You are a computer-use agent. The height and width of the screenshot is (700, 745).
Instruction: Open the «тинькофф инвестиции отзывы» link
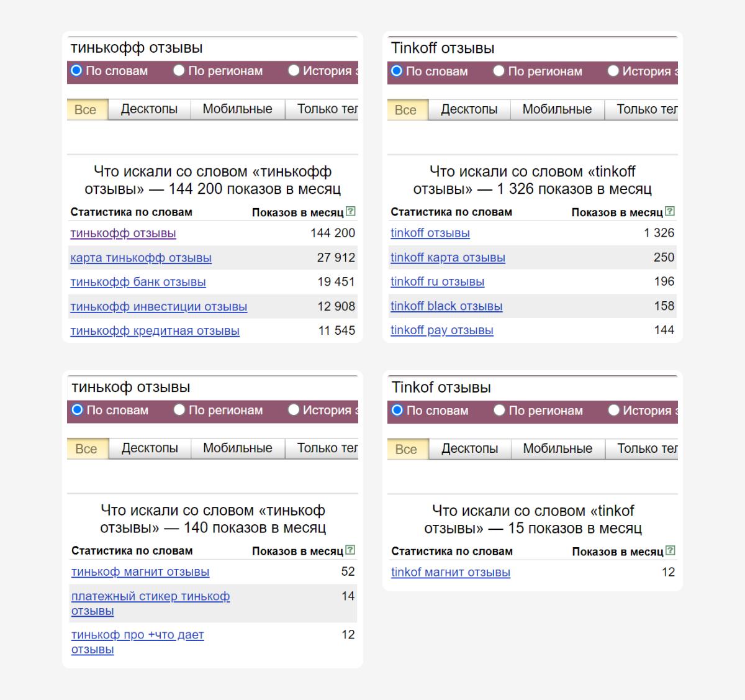158,307
